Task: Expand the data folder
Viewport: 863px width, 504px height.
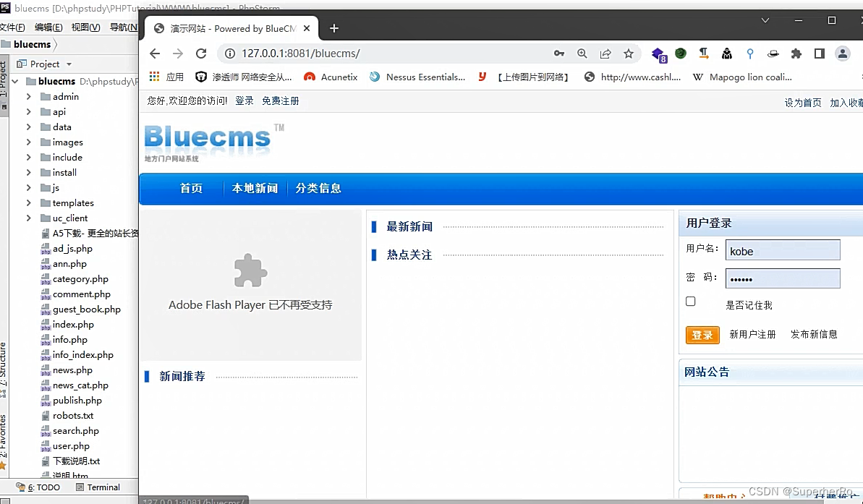Action: point(29,127)
